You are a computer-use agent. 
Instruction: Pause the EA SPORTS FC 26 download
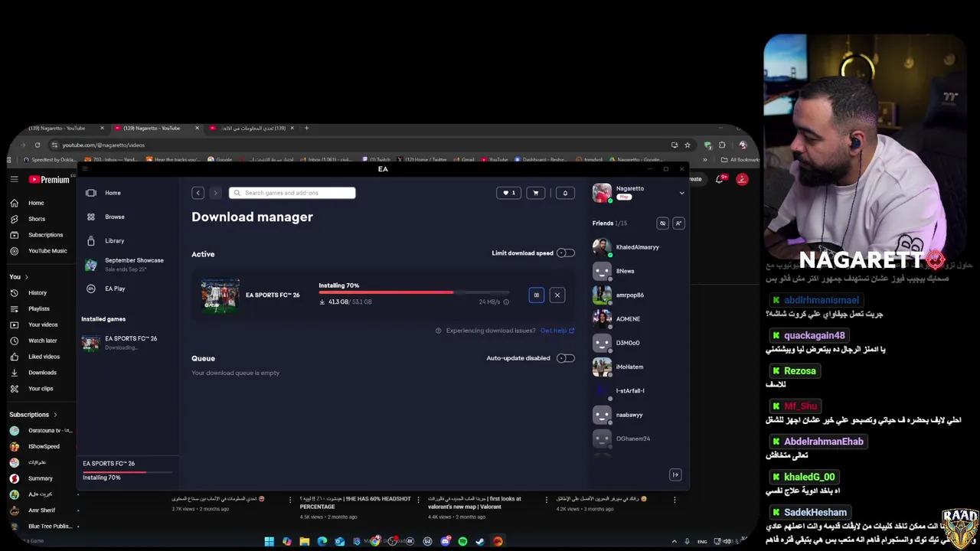[536, 295]
